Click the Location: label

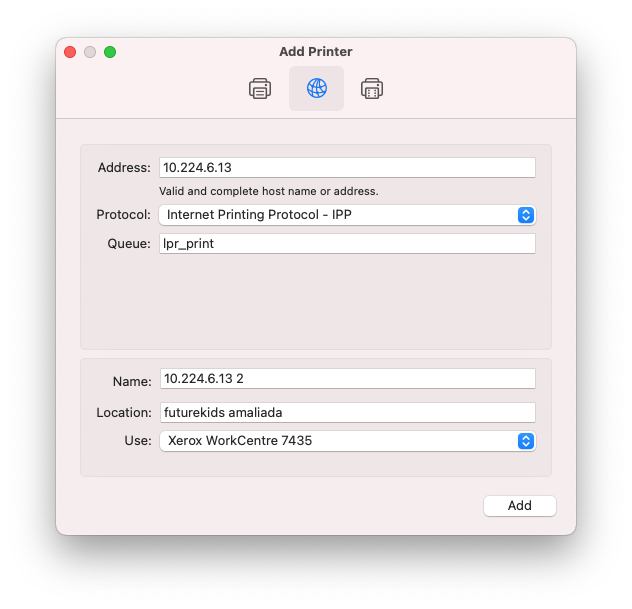point(124,413)
